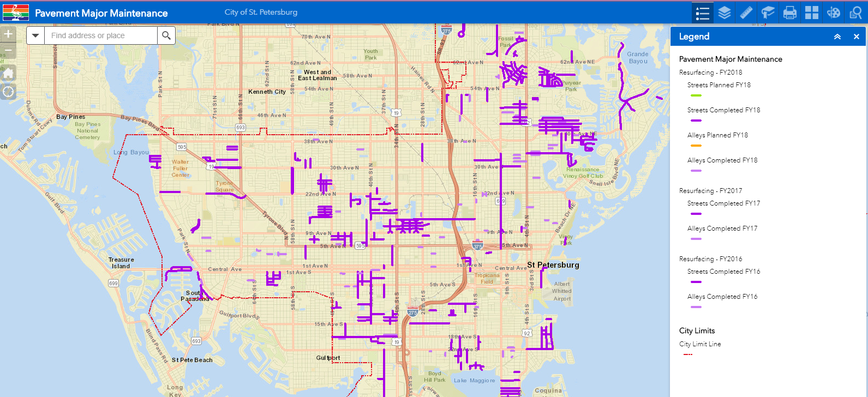Open the Draw palette tool
This screenshot has height=397, width=868.
click(x=834, y=13)
